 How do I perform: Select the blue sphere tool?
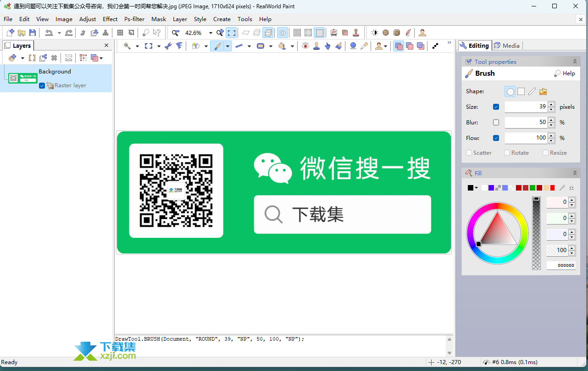pyautogui.click(x=353, y=46)
